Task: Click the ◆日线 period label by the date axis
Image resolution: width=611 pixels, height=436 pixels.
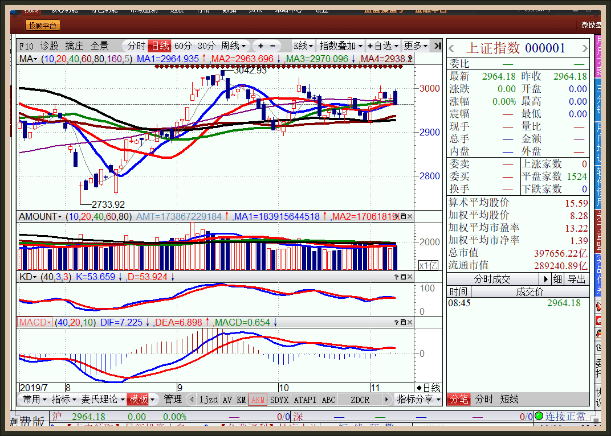Action: click(x=428, y=388)
